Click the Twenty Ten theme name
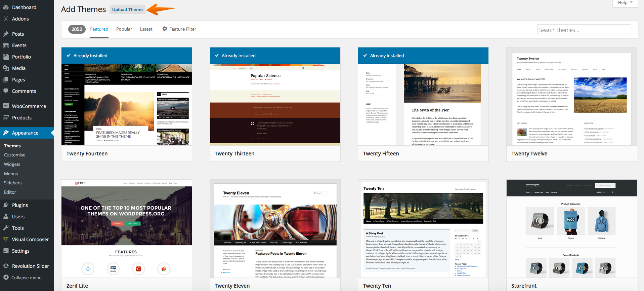 tap(377, 286)
